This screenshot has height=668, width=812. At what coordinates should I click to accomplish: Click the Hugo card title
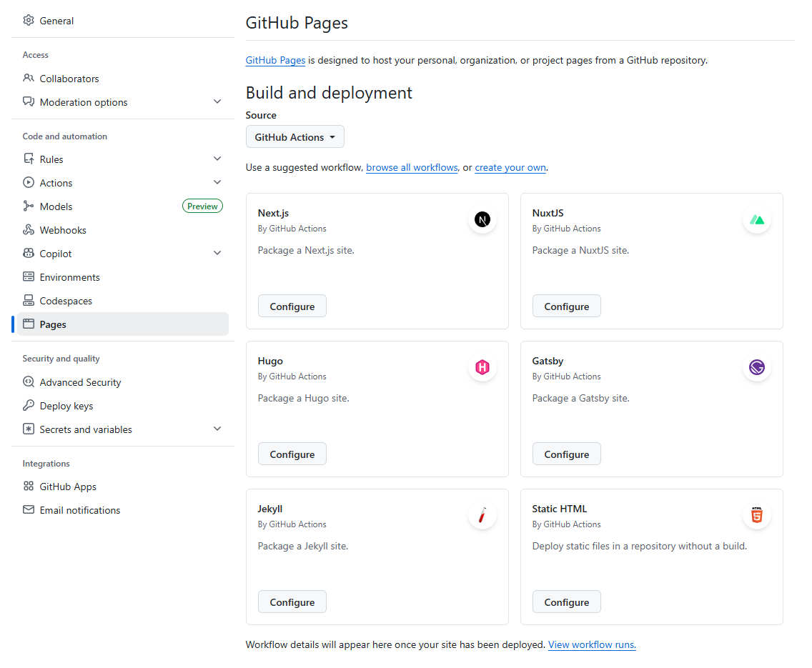(270, 362)
